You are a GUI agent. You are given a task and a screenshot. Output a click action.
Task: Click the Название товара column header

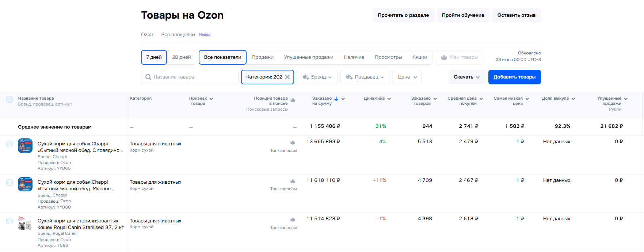pos(36,99)
